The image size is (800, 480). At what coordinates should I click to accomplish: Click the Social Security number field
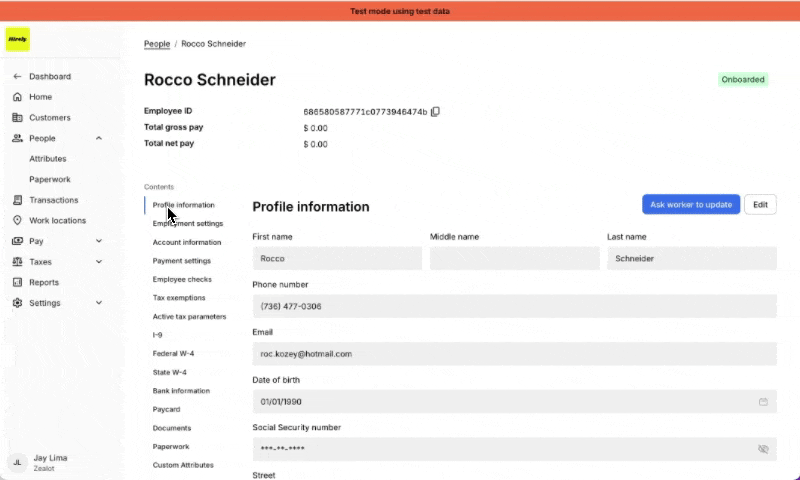click(x=514, y=449)
